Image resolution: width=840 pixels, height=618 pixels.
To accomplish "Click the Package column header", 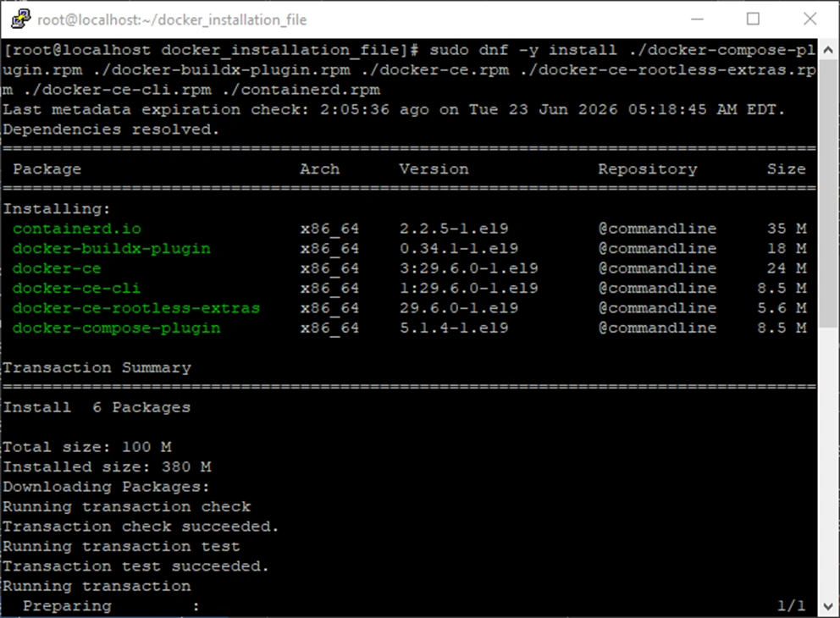I will click(x=47, y=169).
